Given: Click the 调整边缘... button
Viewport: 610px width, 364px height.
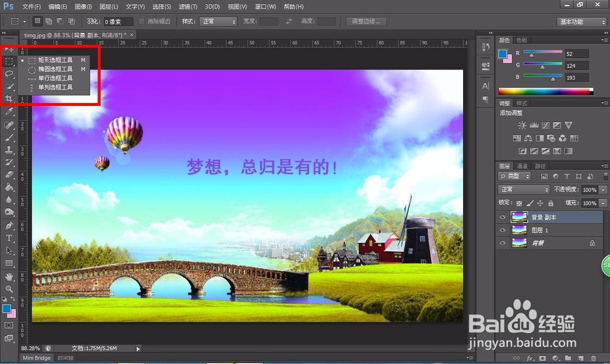Looking at the screenshot, I should (x=366, y=21).
